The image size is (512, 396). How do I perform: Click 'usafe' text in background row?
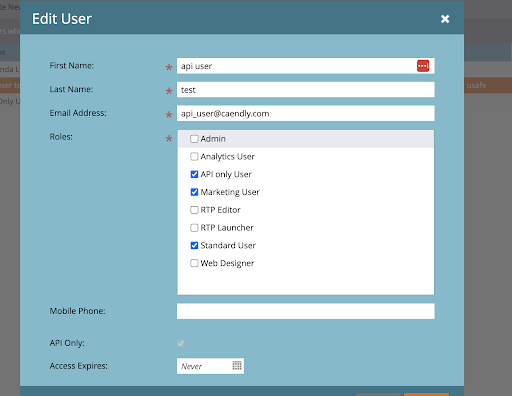click(476, 86)
